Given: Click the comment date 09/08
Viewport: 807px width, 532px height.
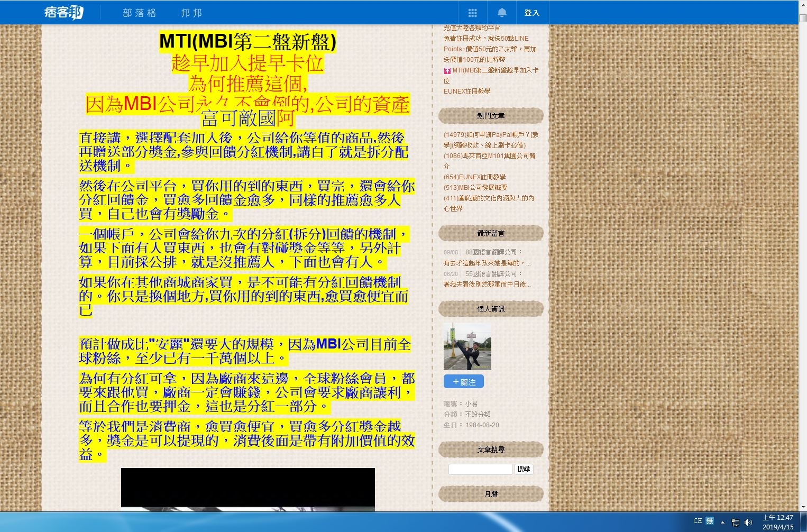Looking at the screenshot, I should (x=451, y=253).
